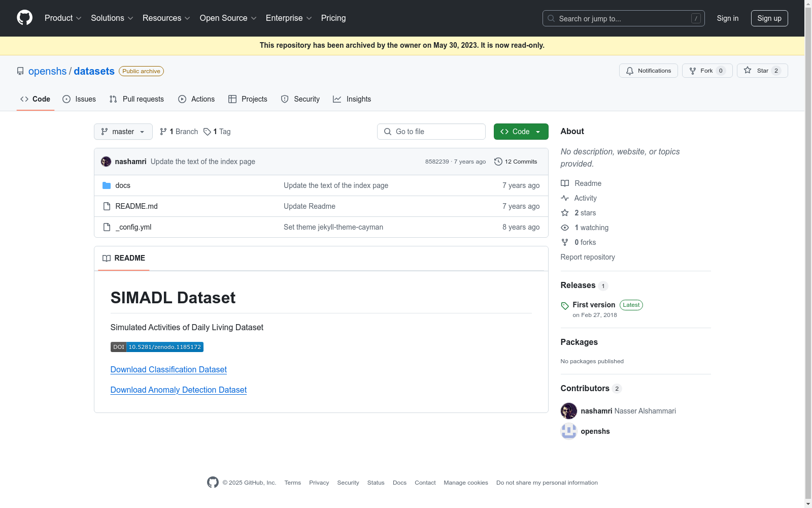Expand the Open Source menu
This screenshot has height=508, width=812.
coord(228,18)
